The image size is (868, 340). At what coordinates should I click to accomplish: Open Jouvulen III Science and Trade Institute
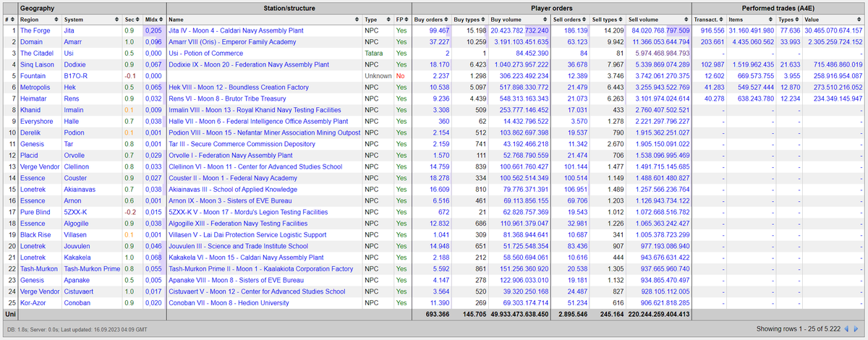(x=238, y=246)
